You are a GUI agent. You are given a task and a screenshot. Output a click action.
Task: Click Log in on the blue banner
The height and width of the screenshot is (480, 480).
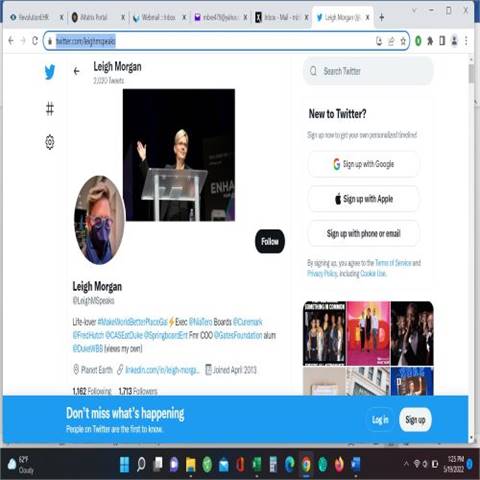point(380,420)
